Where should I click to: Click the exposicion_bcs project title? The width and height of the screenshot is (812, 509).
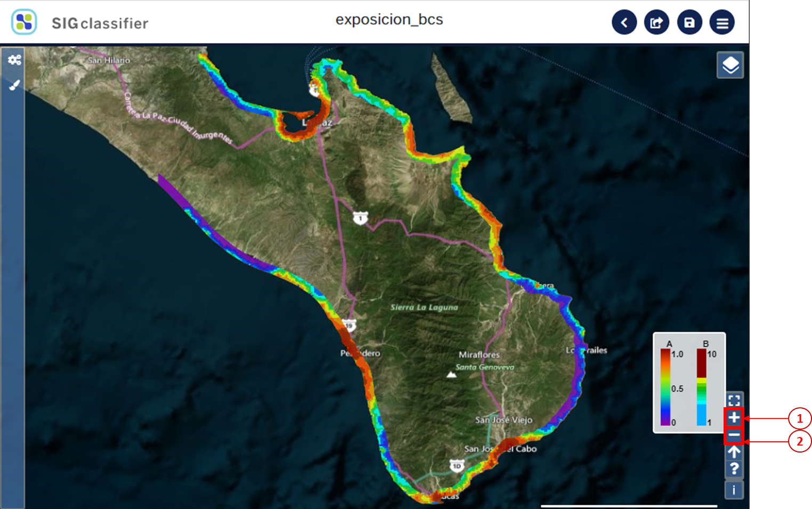point(389,20)
